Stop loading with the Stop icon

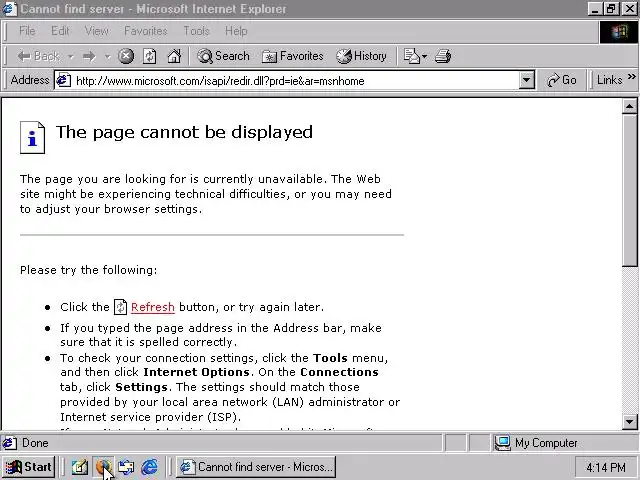[x=126, y=56]
